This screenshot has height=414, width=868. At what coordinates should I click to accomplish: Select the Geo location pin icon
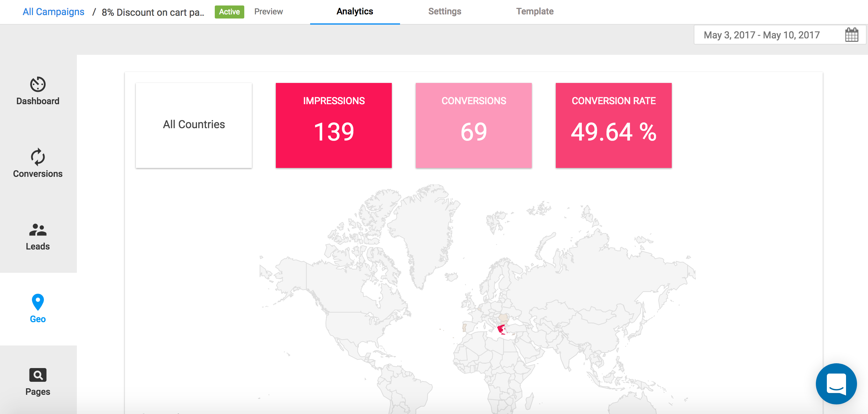click(38, 302)
